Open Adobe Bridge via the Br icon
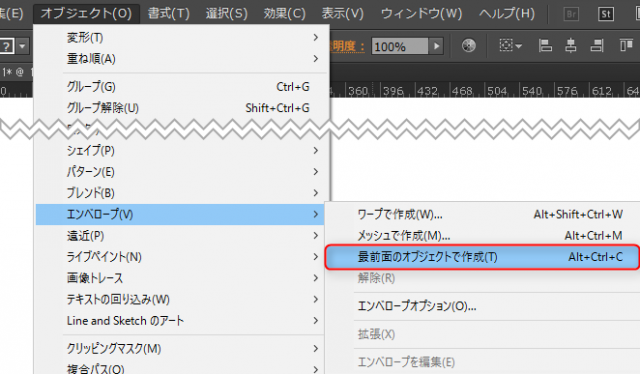This screenshot has height=374, width=640. (571, 14)
